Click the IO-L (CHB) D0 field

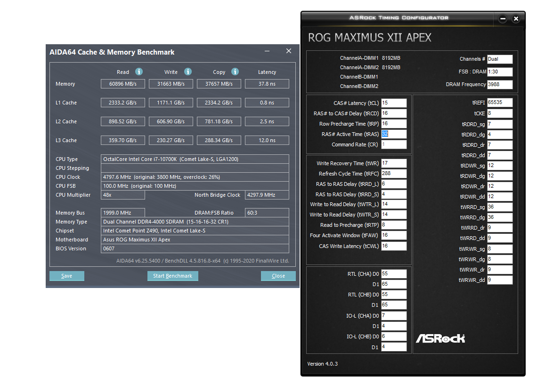pos(394,336)
